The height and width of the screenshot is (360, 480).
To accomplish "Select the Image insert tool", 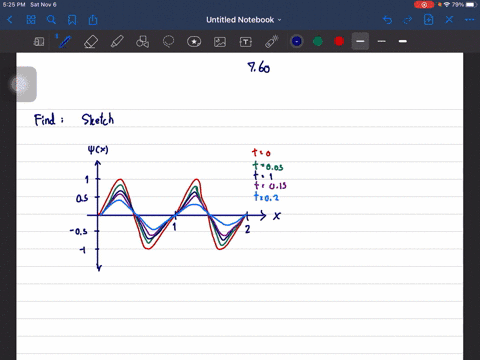I will (220, 42).
